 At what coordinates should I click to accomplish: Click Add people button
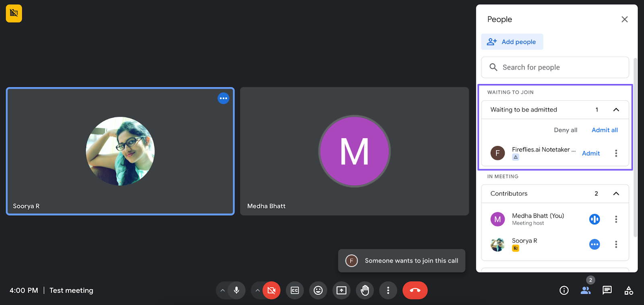click(x=512, y=42)
